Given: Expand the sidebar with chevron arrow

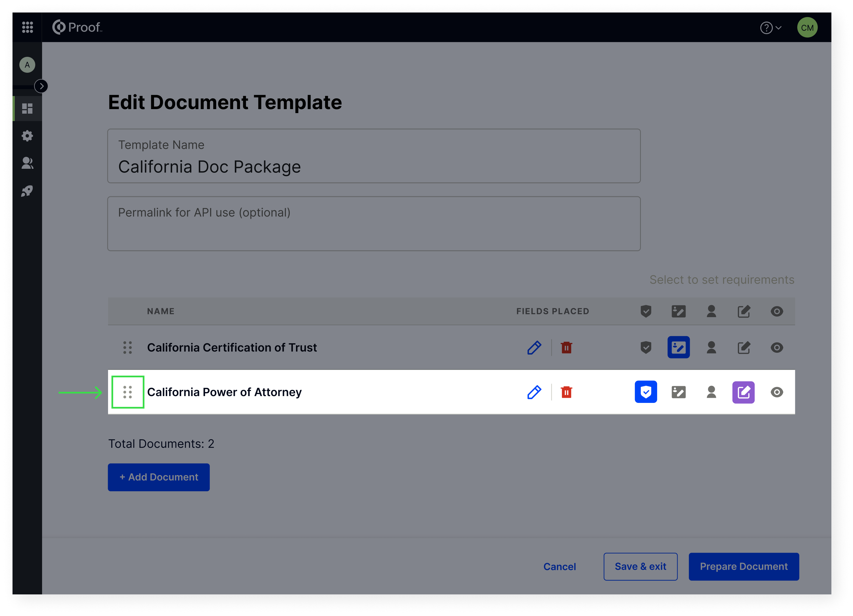Looking at the screenshot, I should coord(41,86).
